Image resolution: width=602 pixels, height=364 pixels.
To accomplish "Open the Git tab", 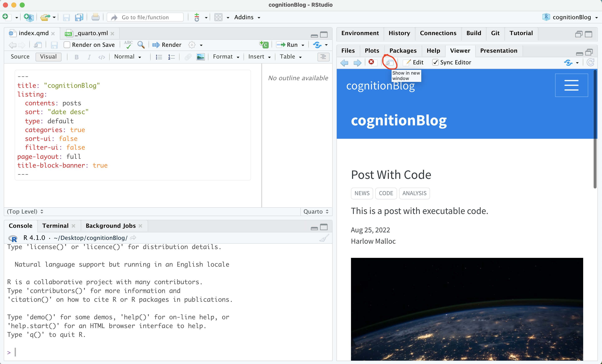I will [495, 33].
